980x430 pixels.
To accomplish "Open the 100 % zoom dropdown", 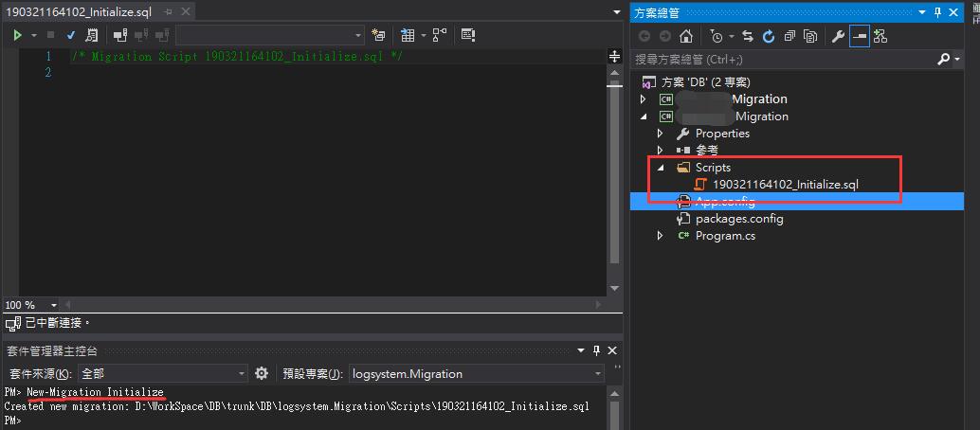I will pos(54,305).
